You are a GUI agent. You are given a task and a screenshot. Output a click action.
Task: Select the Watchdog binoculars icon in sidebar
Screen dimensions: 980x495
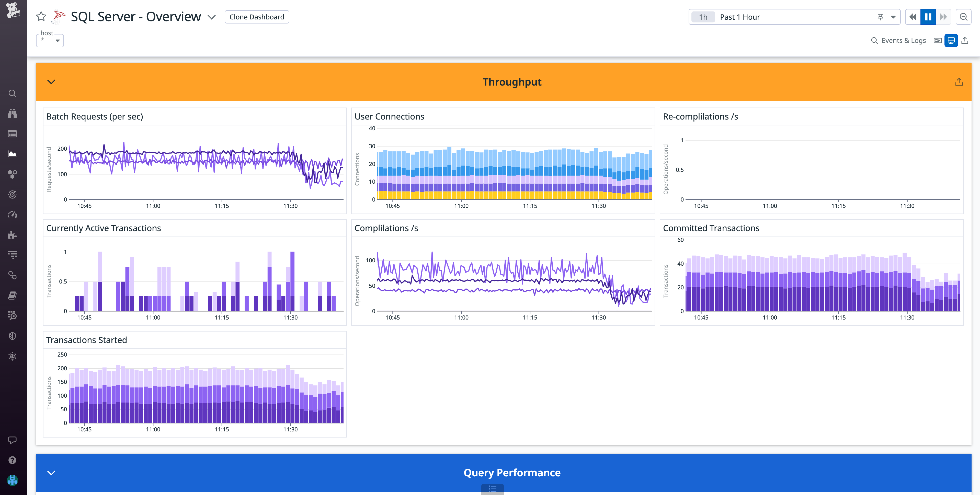point(13,113)
